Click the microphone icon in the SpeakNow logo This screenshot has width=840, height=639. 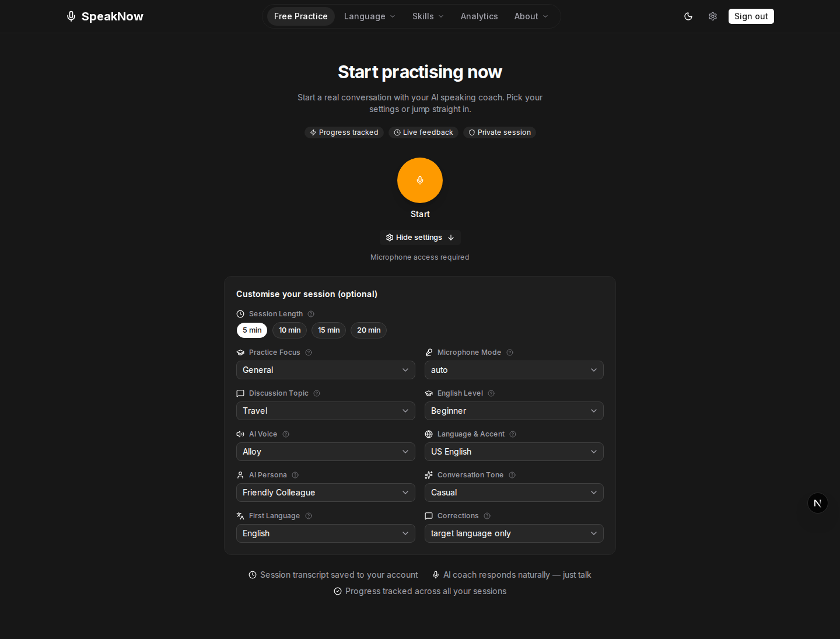[71, 16]
